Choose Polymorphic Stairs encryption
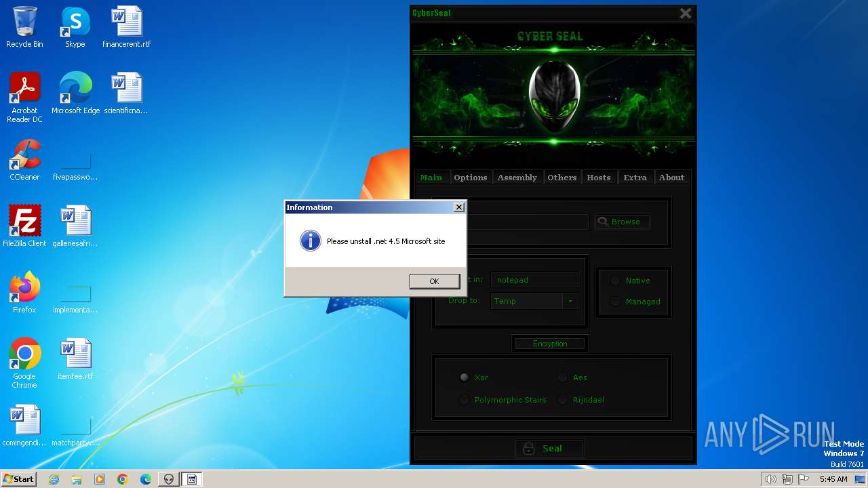This screenshot has width=868, height=488. 465,400
